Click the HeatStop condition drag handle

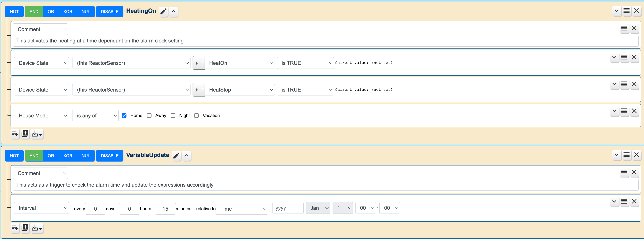(624, 84)
